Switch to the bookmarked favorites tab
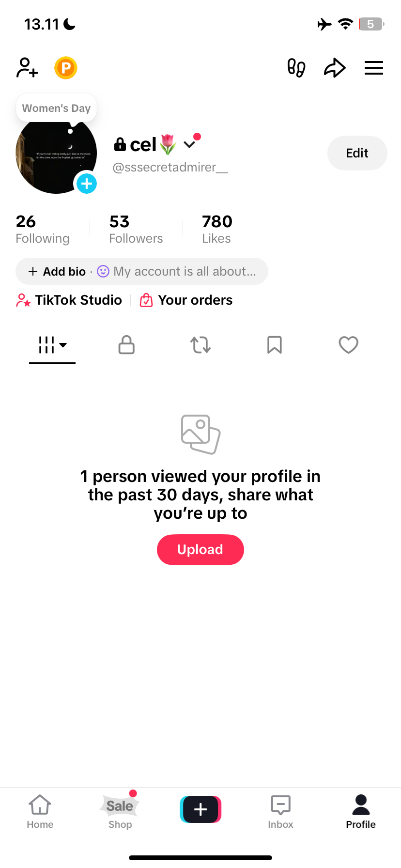The image size is (401, 868). (275, 345)
